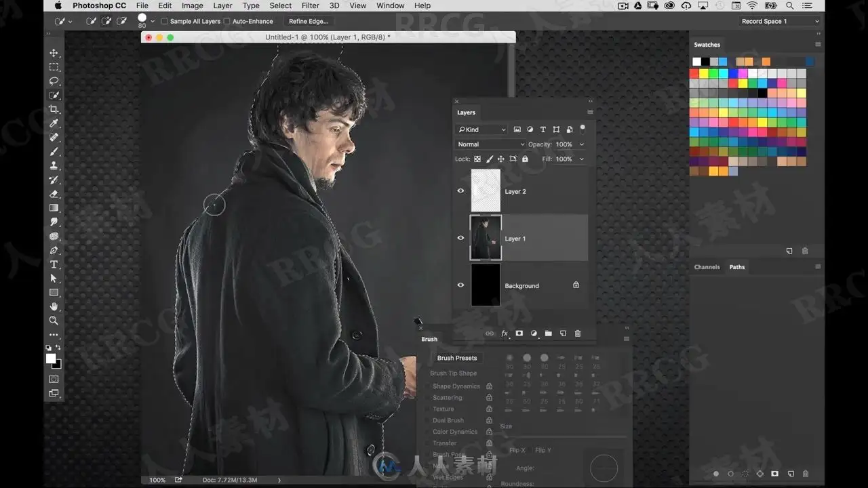Select the Horizontal Type tool
The image size is (868, 488).
(54, 265)
